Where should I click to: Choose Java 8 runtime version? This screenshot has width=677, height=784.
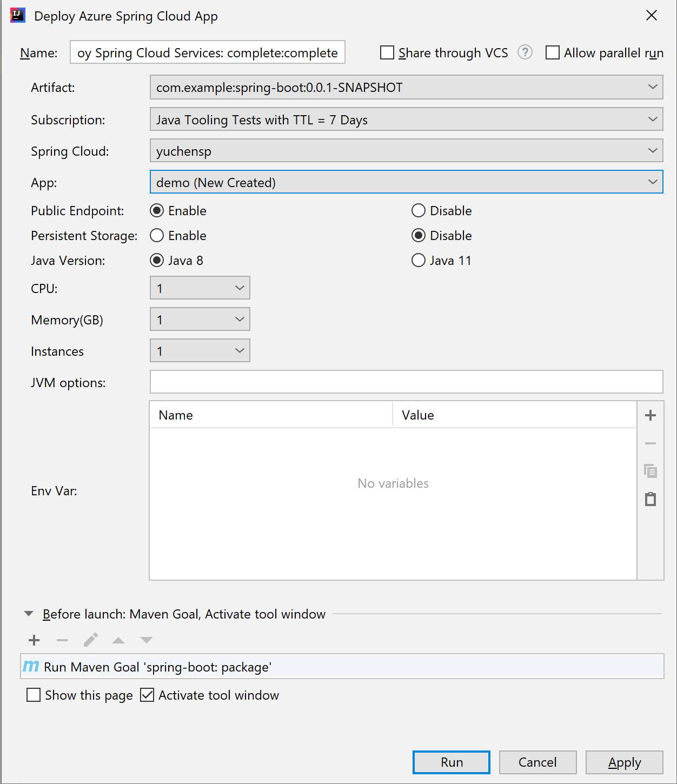[157, 260]
